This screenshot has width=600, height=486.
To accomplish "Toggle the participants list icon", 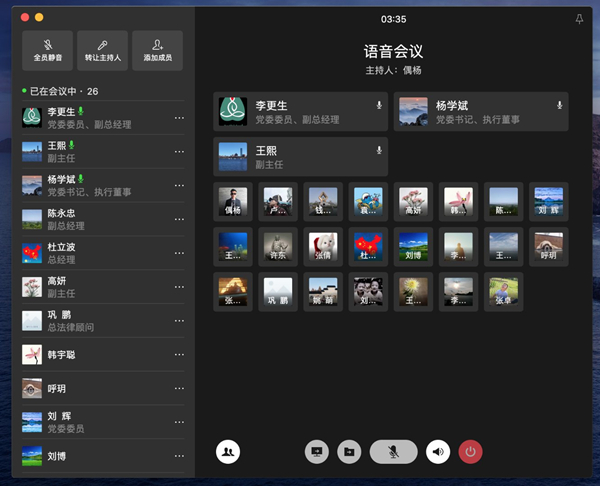I will (228, 452).
